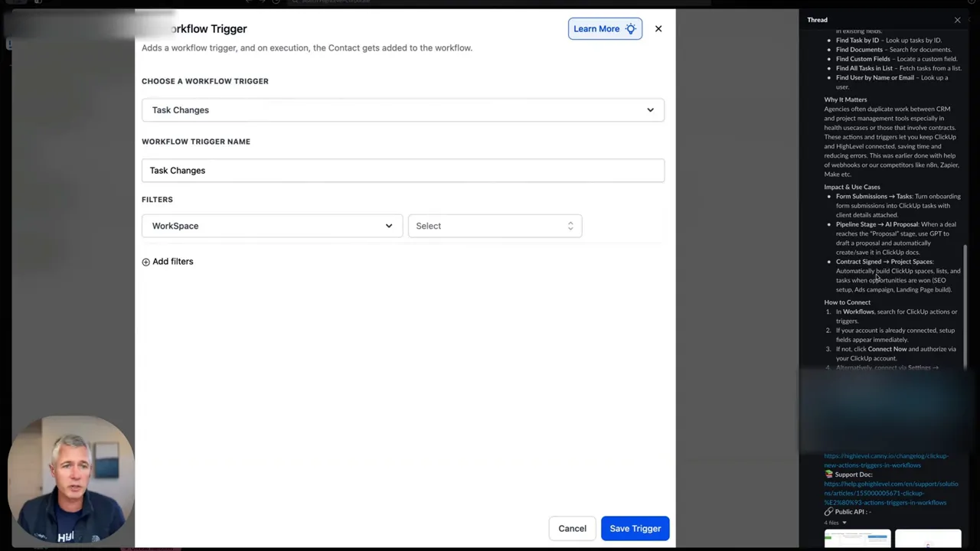Edit the Workflow Trigger Name field
The height and width of the screenshot is (551, 980).
[x=403, y=171]
